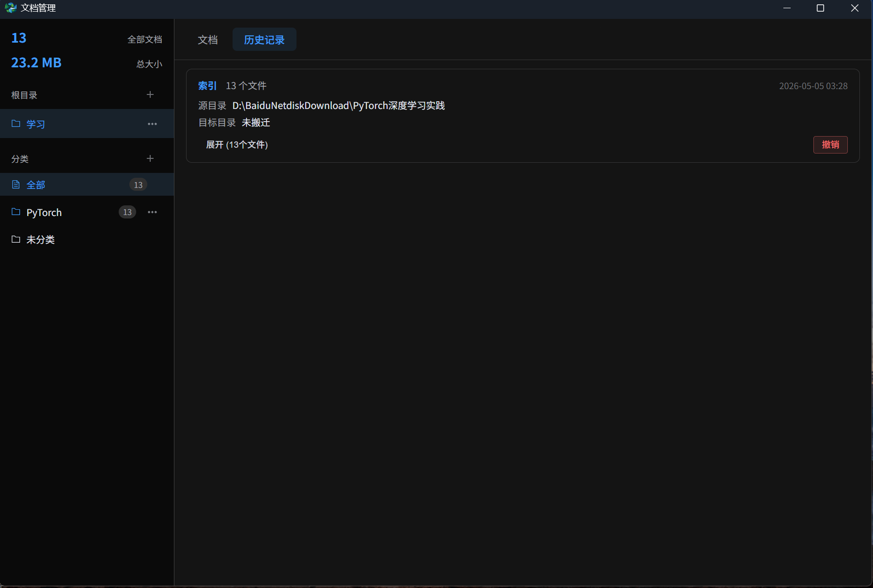This screenshot has height=588, width=873.
Task: Add a new category with plus icon
Action: 150,159
